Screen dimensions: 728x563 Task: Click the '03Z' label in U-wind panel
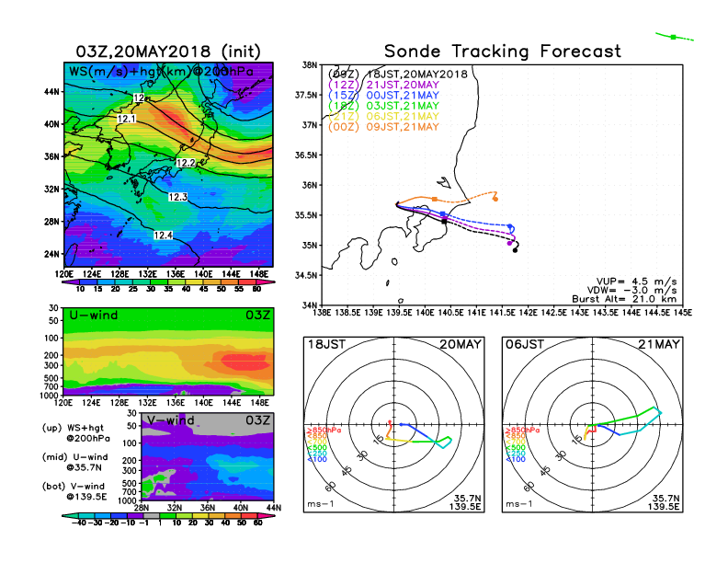pyautogui.click(x=257, y=316)
